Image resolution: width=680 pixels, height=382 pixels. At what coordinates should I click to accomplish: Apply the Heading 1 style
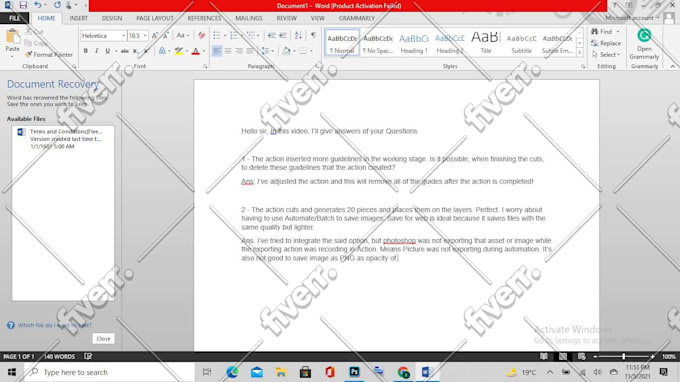pyautogui.click(x=414, y=43)
